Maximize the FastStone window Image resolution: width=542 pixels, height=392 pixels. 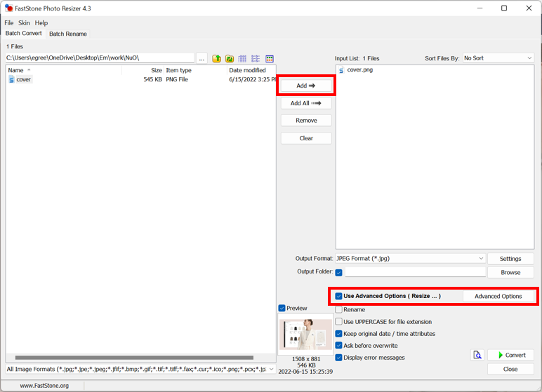click(x=504, y=8)
